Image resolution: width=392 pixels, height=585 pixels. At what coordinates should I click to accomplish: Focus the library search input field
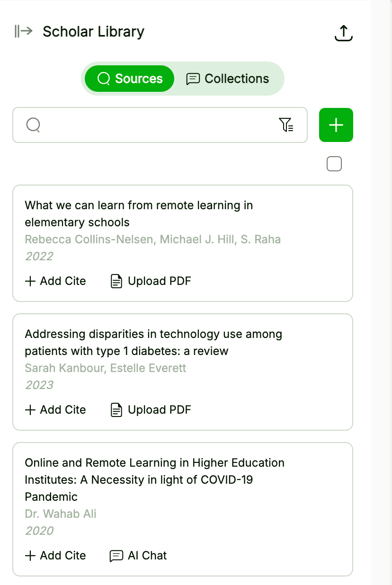(156, 125)
